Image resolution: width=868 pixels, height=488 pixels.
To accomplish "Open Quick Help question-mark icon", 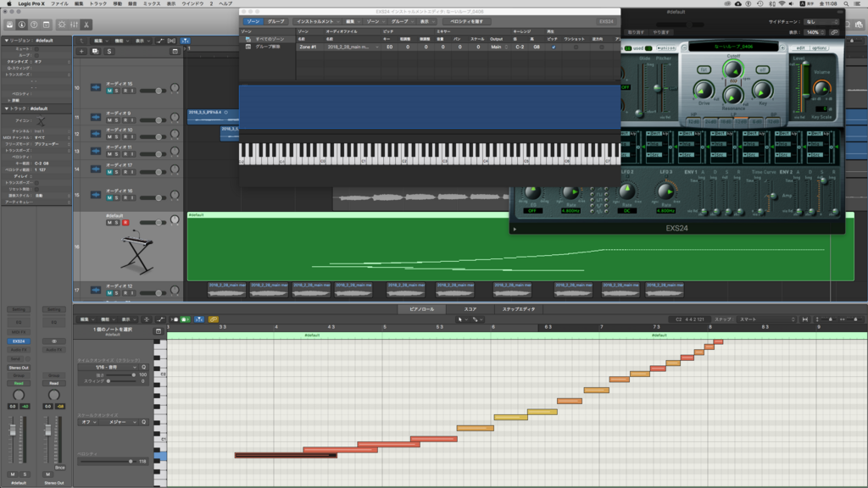I will [x=34, y=25].
